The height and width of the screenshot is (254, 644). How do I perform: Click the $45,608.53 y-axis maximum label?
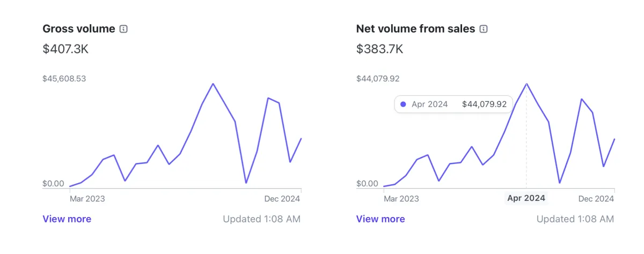(64, 79)
